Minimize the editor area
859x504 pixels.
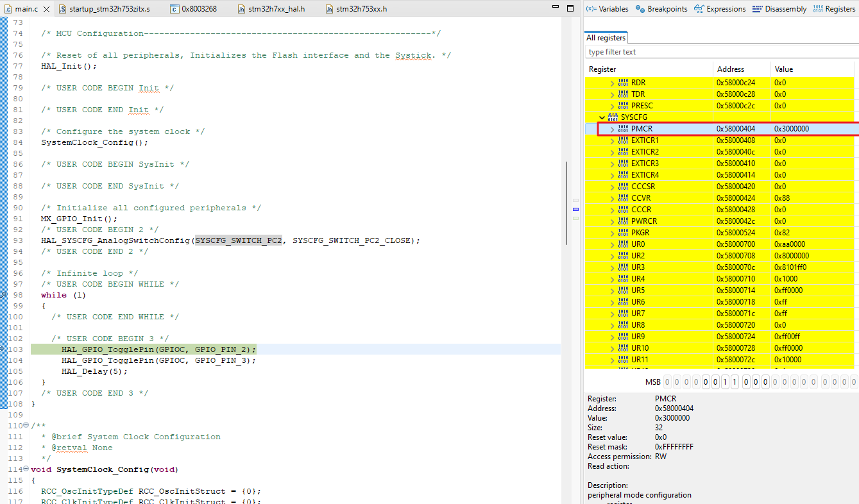[x=554, y=8]
